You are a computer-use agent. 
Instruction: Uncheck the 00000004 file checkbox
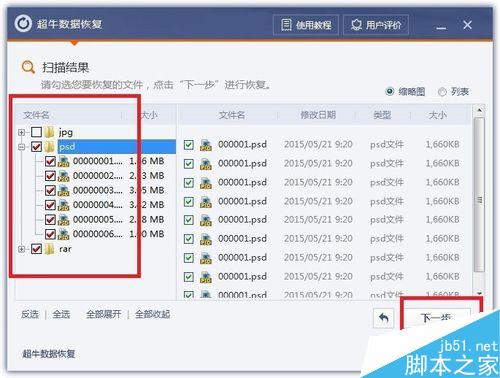(x=50, y=205)
